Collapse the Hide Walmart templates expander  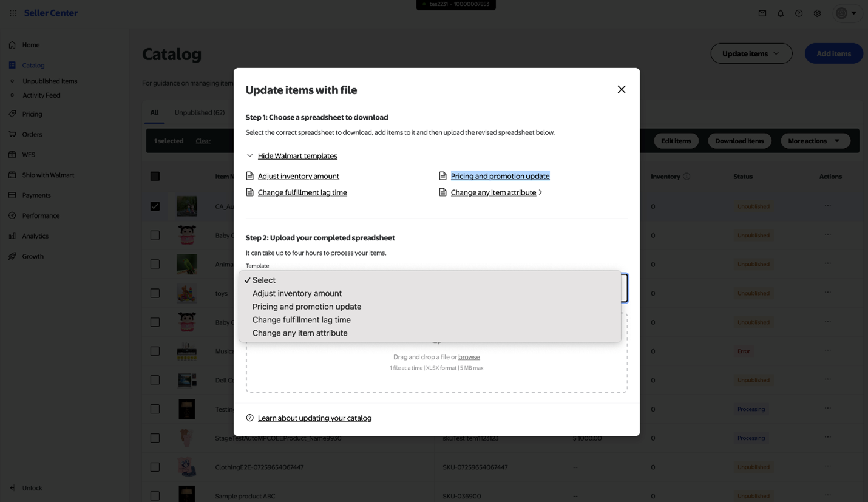tap(297, 156)
